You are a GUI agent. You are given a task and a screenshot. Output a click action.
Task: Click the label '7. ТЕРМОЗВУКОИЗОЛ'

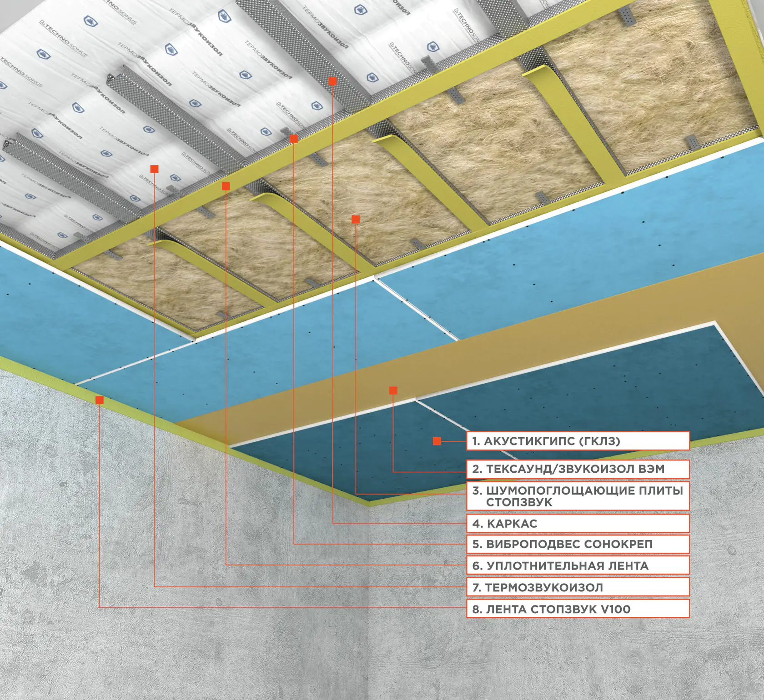pos(578,587)
